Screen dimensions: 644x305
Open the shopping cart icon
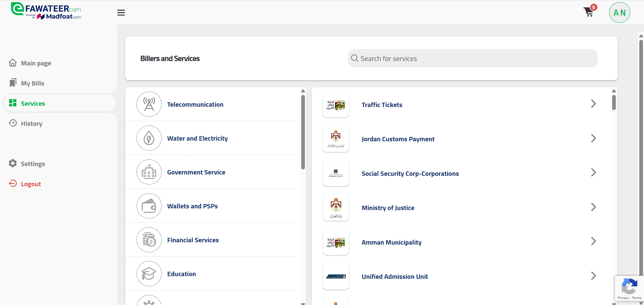pos(589,12)
